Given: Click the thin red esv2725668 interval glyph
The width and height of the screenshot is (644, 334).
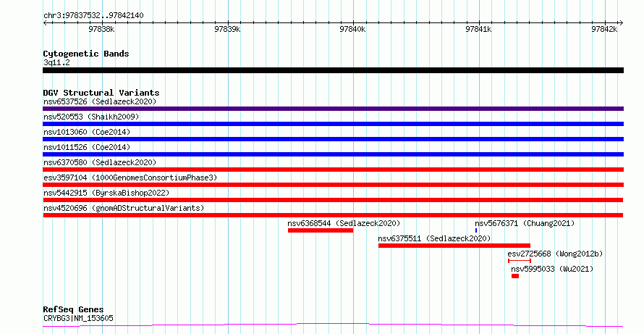Looking at the screenshot, I should (x=520, y=261).
